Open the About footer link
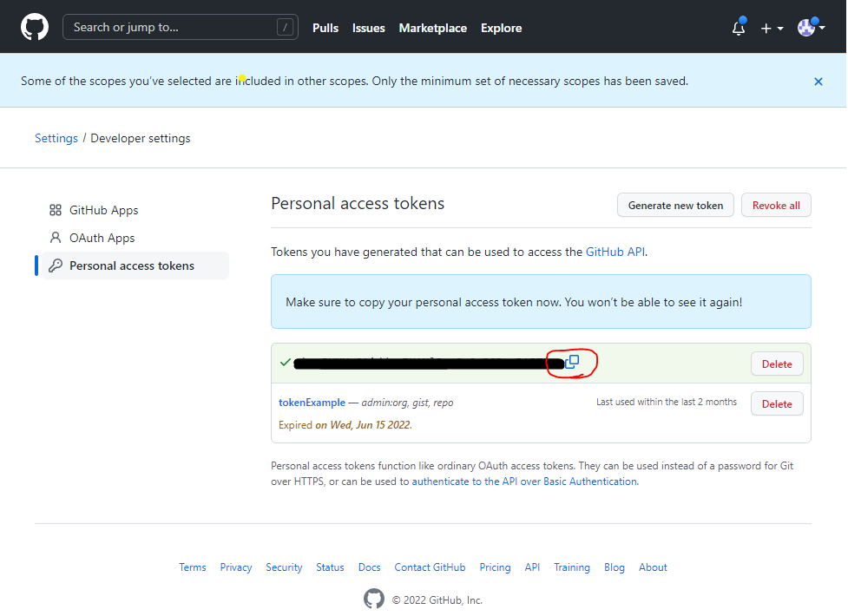Image resolution: width=848 pixels, height=616 pixels. 653,567
